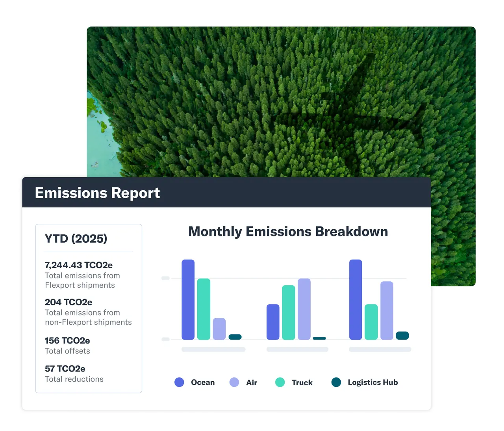This screenshot has height=431, width=504.
Task: Click the third month's Logistics Hub bar
Action: pos(402,336)
